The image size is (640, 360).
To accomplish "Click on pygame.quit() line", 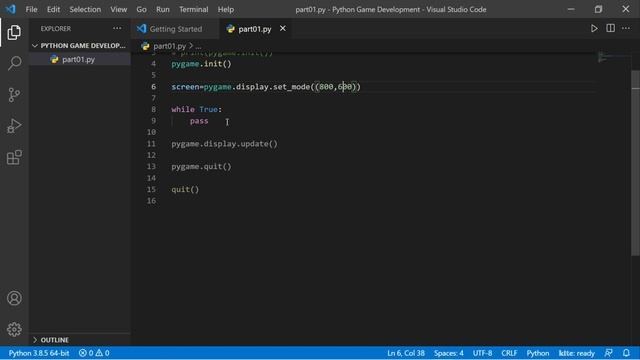I will coord(201,167).
